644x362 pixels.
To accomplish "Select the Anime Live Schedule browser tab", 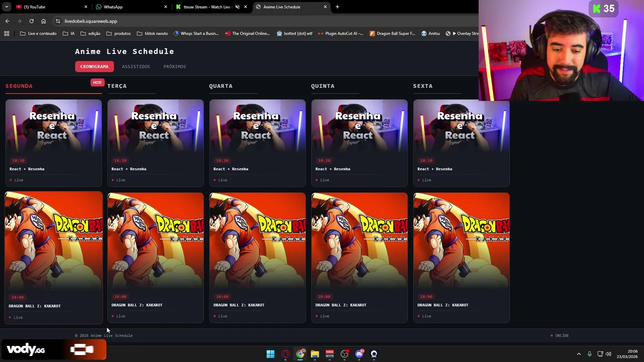I will point(291,7).
